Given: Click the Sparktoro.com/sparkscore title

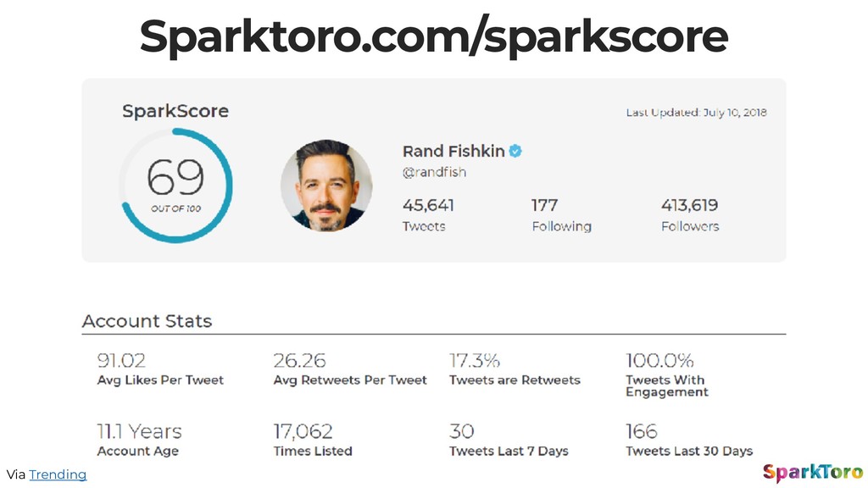Looking at the screenshot, I should [433, 36].
